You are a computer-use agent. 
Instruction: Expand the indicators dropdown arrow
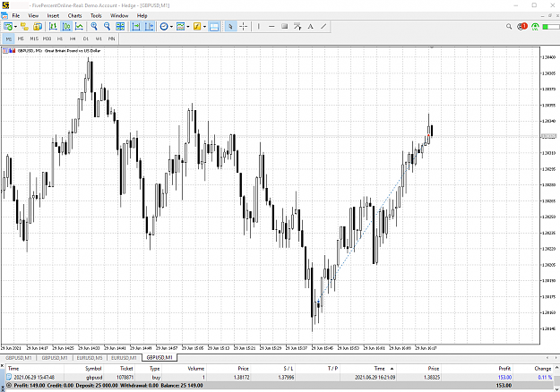click(x=204, y=27)
